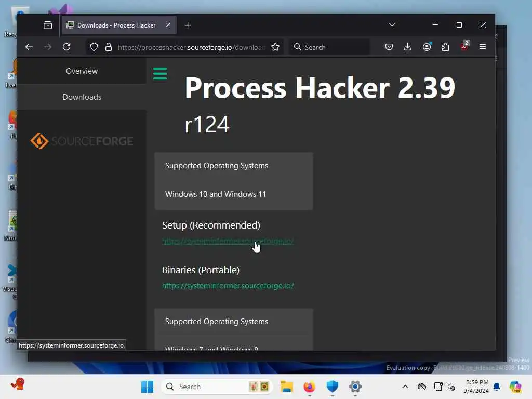Open a new browser tab

(x=188, y=25)
